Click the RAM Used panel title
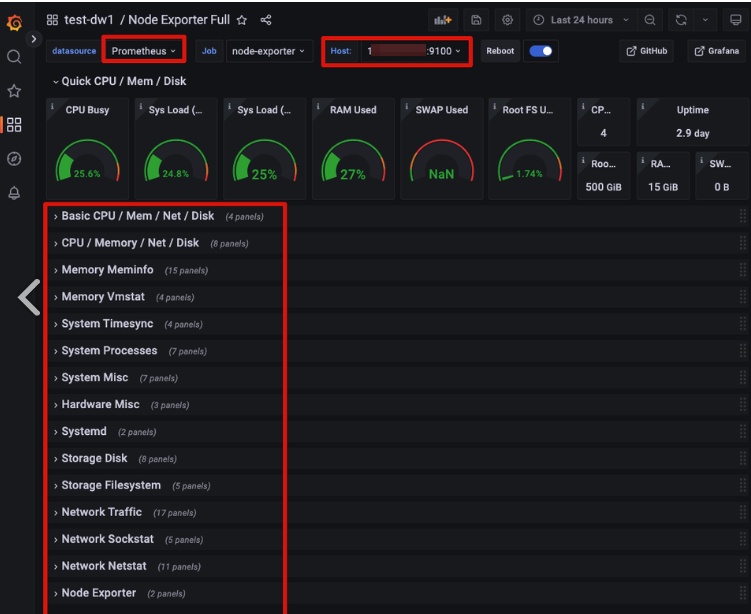The width and height of the screenshot is (751, 614). click(353, 110)
